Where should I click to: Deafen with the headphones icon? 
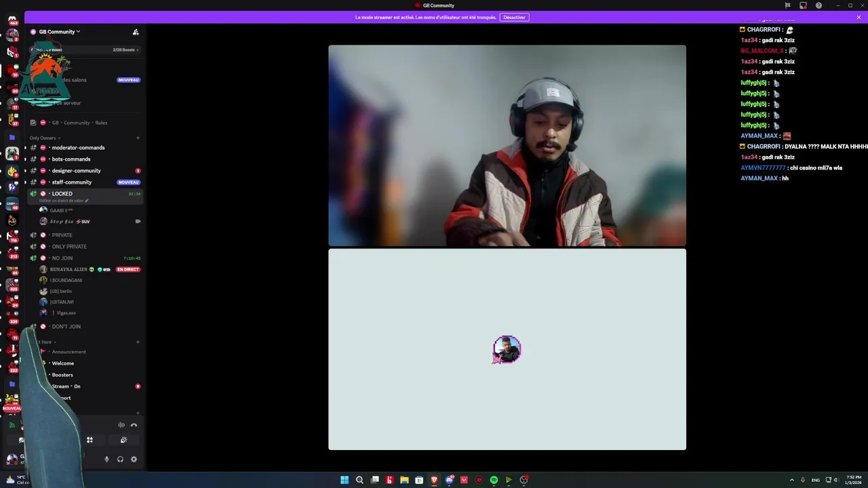pos(120,460)
